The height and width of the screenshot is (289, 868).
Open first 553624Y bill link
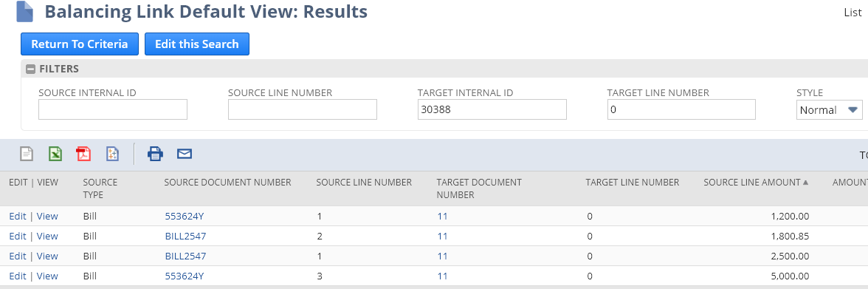(x=185, y=217)
